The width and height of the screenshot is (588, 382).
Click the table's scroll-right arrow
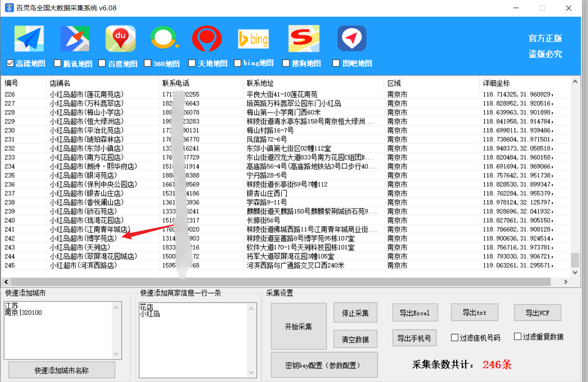[566, 282]
